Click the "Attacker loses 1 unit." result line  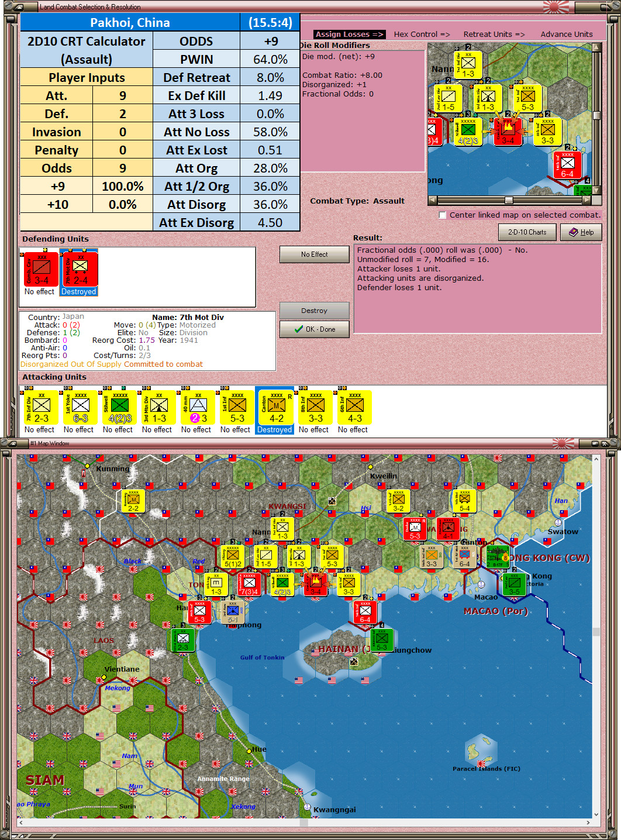pyautogui.click(x=399, y=269)
